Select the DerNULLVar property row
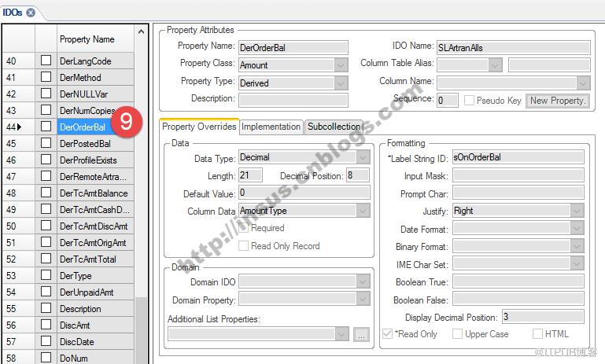 (95, 94)
